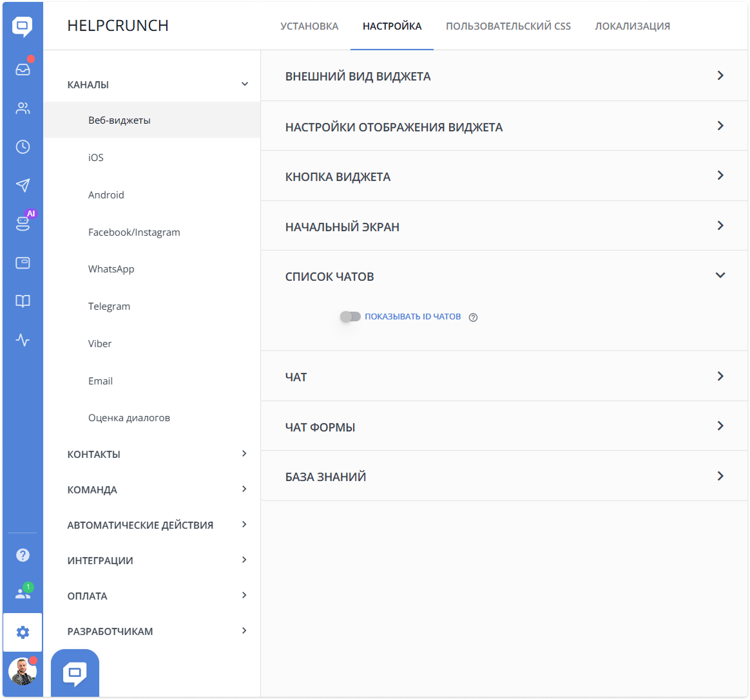750x700 pixels.
Task: Enable the ПОКАЗЫВАТЬ ID ЧАТОВ switch
Action: pos(350,316)
